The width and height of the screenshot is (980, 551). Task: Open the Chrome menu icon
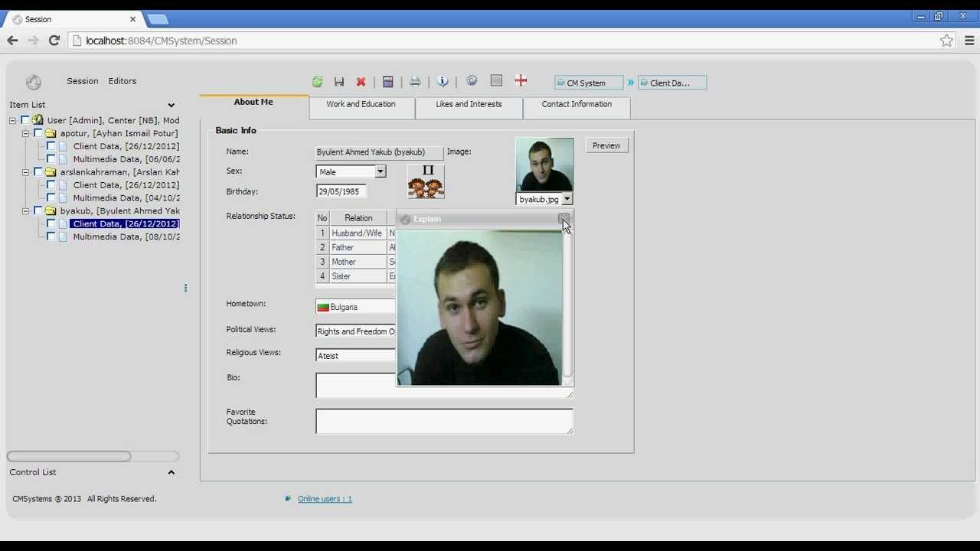(x=969, y=41)
